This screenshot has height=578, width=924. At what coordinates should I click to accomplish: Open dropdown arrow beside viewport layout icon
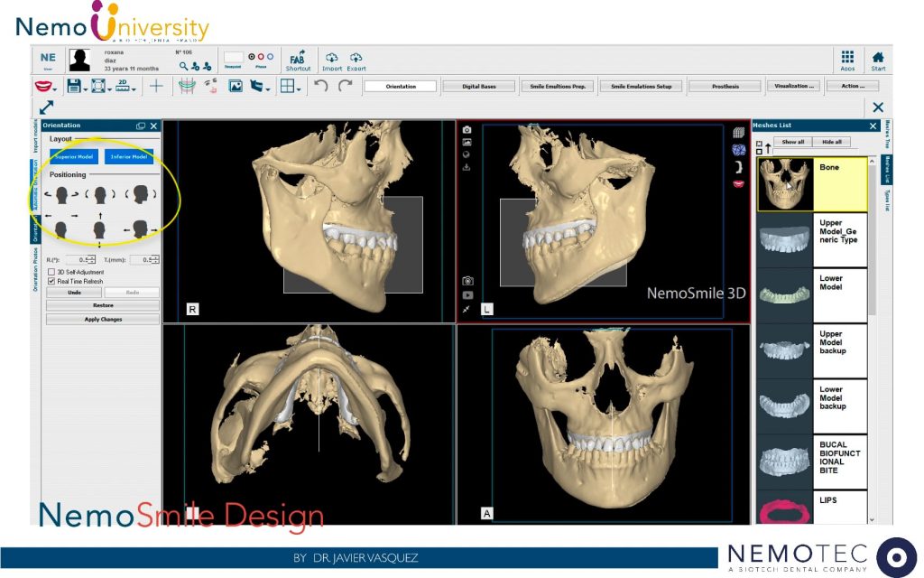299,89
